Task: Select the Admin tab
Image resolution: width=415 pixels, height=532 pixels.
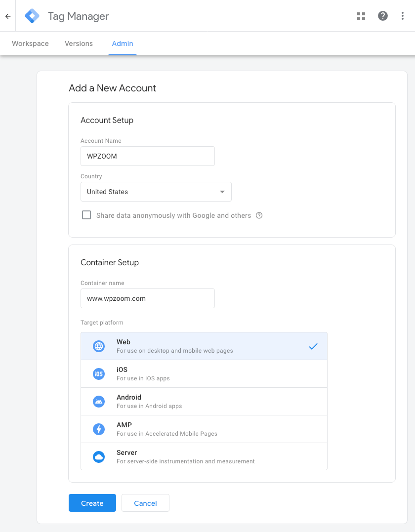Action: point(123,43)
